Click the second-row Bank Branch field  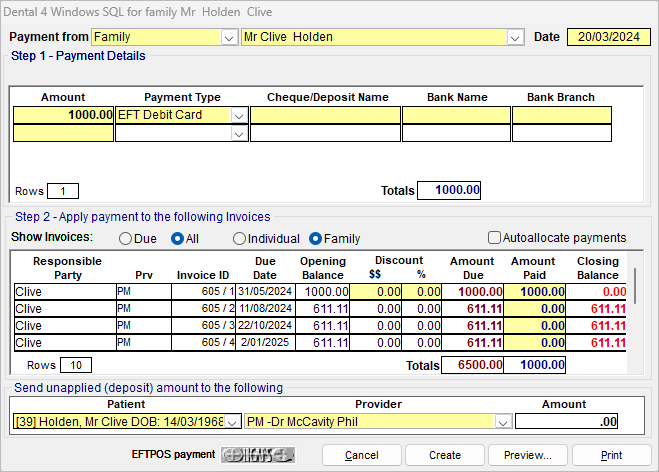[x=562, y=133]
